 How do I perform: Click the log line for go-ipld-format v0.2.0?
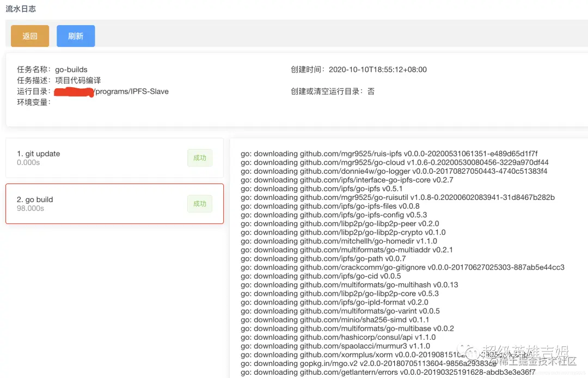tap(334, 302)
